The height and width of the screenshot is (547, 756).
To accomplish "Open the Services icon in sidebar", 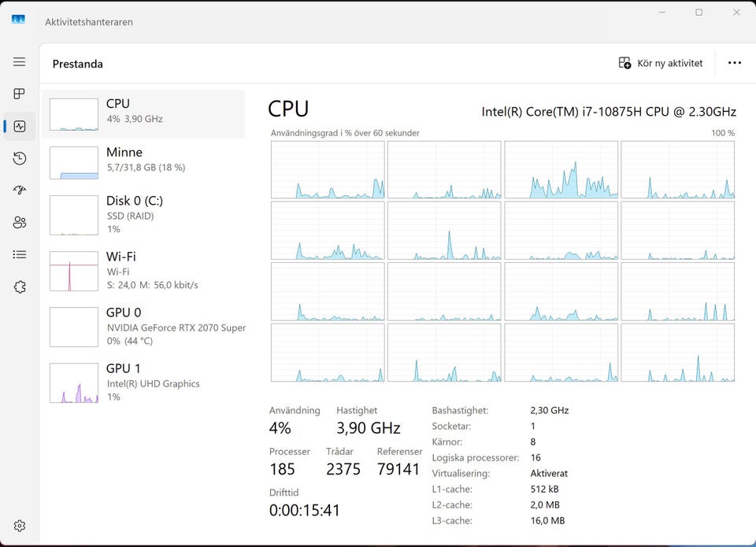I will 19,286.
